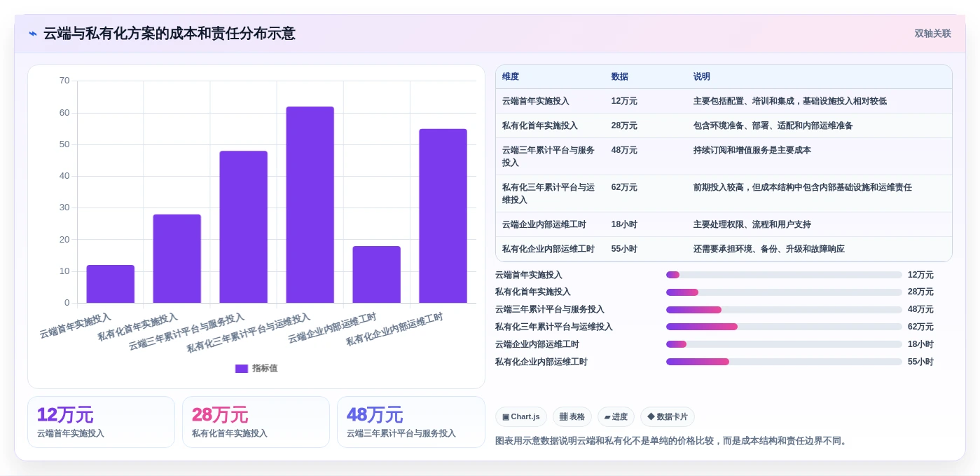The height and width of the screenshot is (476, 980).
Task: Click the 私有化企业内部运维工时 chart bar
Action: (x=443, y=216)
